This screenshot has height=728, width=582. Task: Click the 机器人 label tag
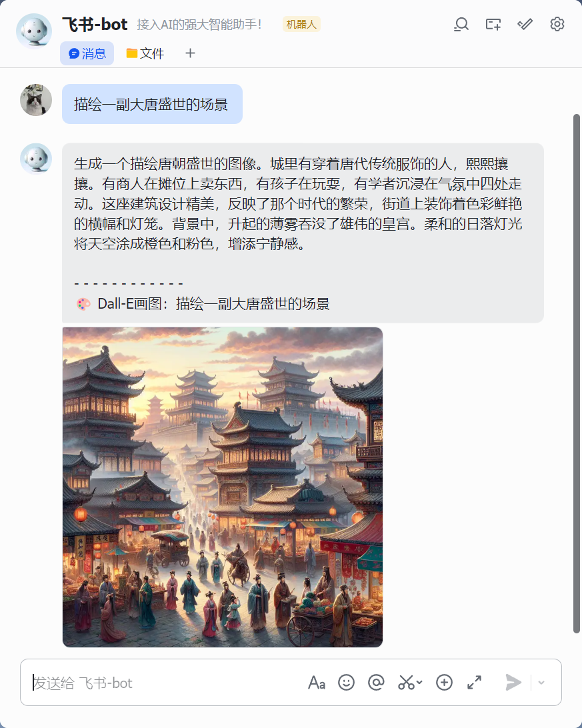(301, 24)
